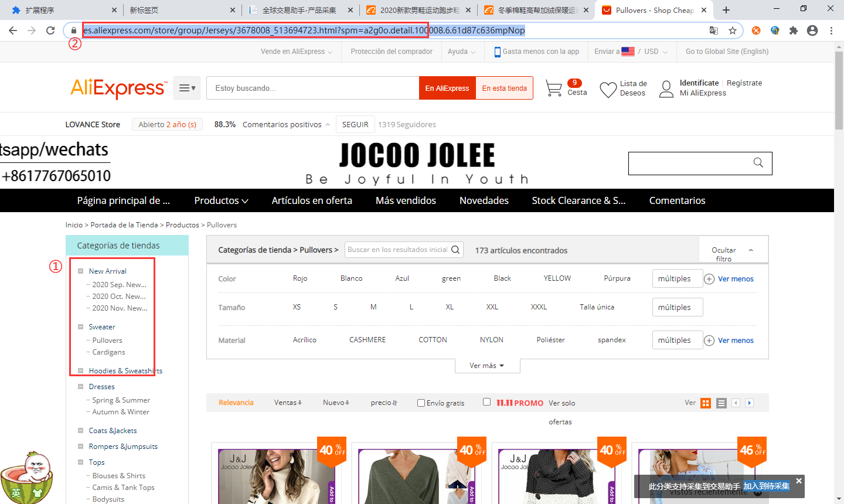Screen dimensions: 844x504
Task: Open the USD currency dropdown
Action: (x=656, y=52)
